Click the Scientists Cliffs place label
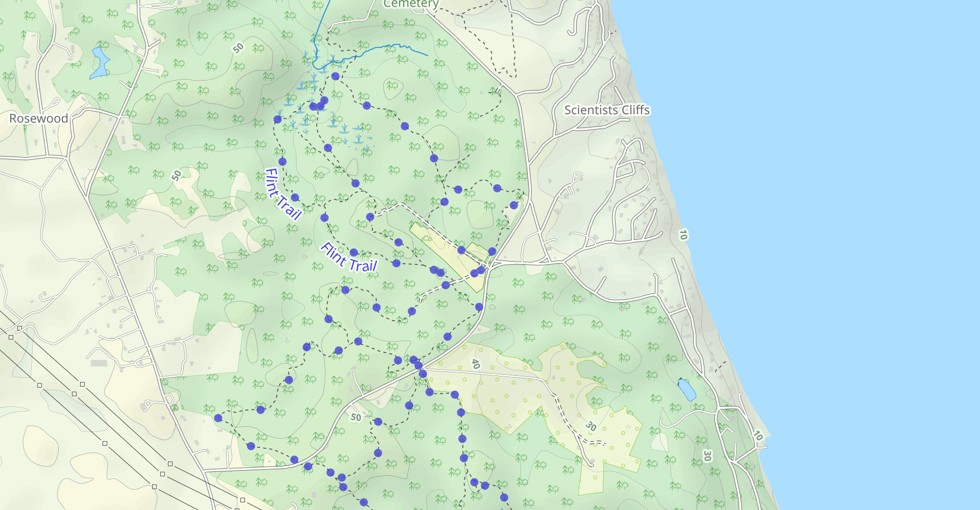Viewport: 980px width, 510px height. [607, 110]
